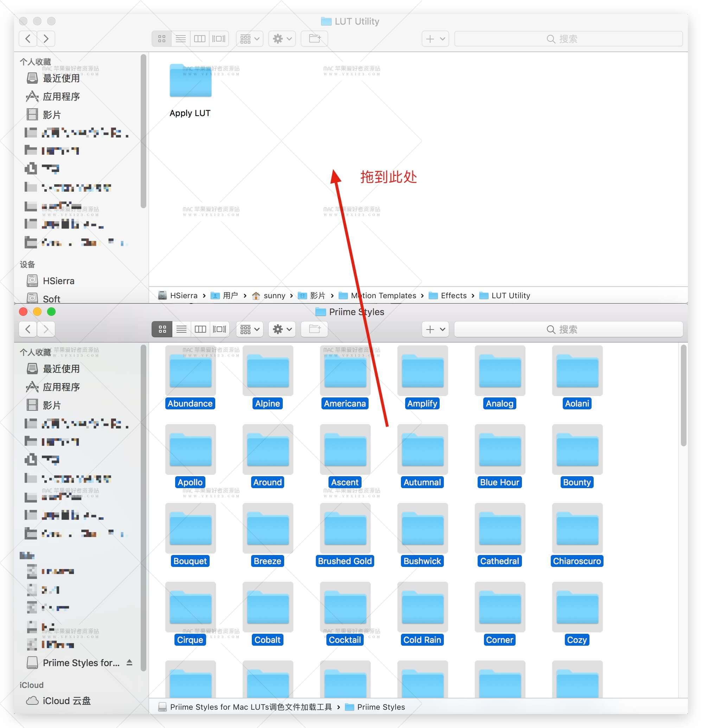Viewport: 702px width, 728px height.
Task: Select the Apollo folder
Action: [x=191, y=450]
